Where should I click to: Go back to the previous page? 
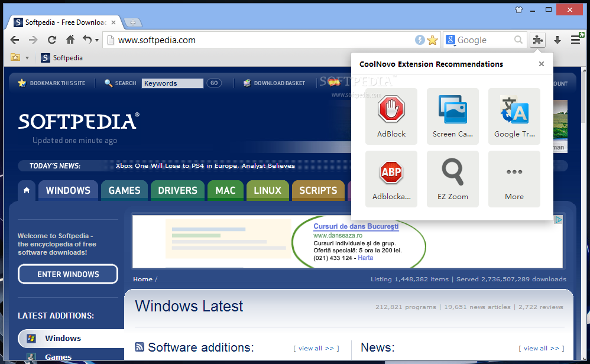pyautogui.click(x=15, y=40)
